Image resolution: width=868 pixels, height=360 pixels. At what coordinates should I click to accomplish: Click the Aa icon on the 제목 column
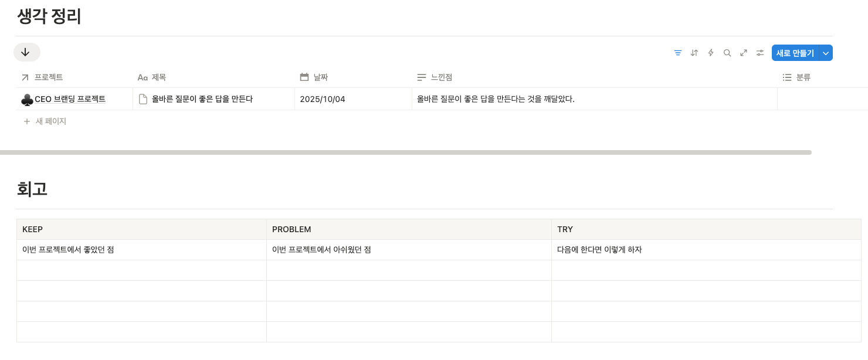pyautogui.click(x=141, y=77)
